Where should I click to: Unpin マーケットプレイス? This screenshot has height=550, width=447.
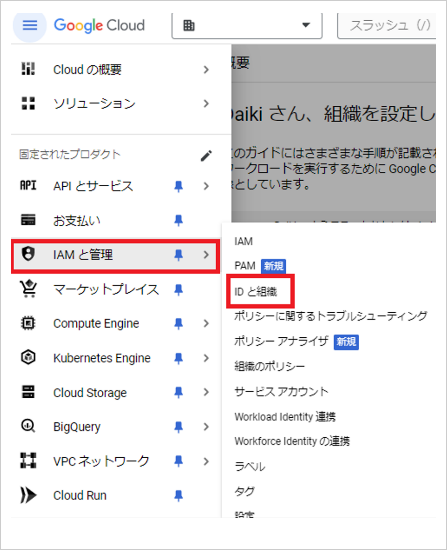[x=179, y=290]
